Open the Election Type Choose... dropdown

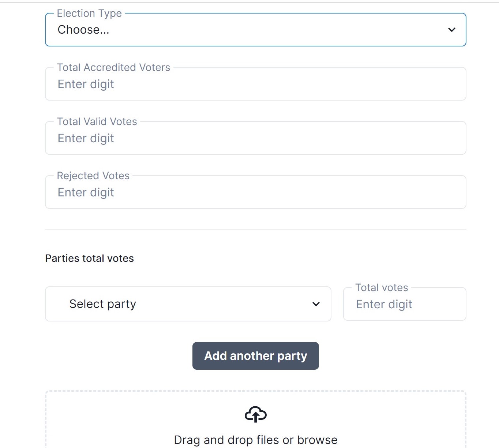(255, 30)
